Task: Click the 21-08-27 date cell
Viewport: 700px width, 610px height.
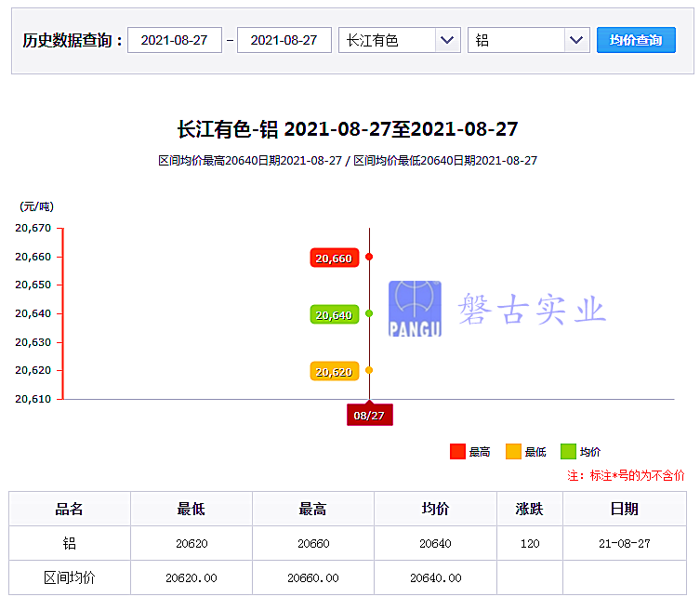Action: (625, 543)
